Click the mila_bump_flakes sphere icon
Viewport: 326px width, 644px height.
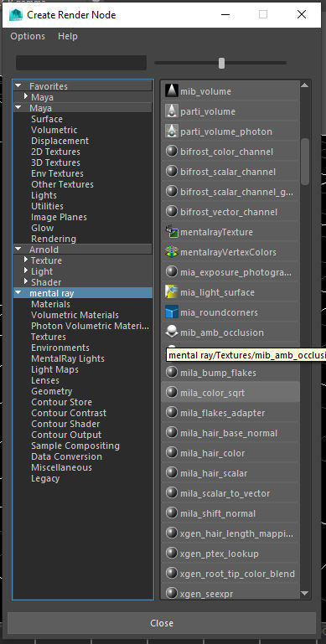[172, 373]
